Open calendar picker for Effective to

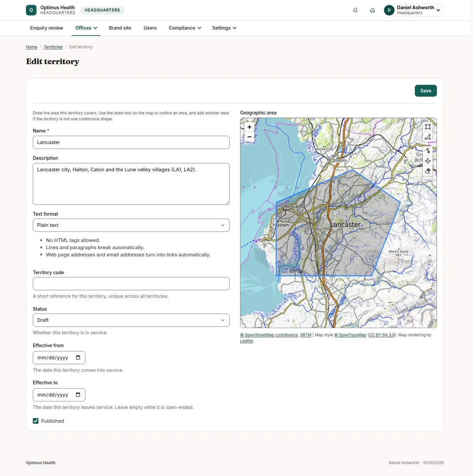78,395
